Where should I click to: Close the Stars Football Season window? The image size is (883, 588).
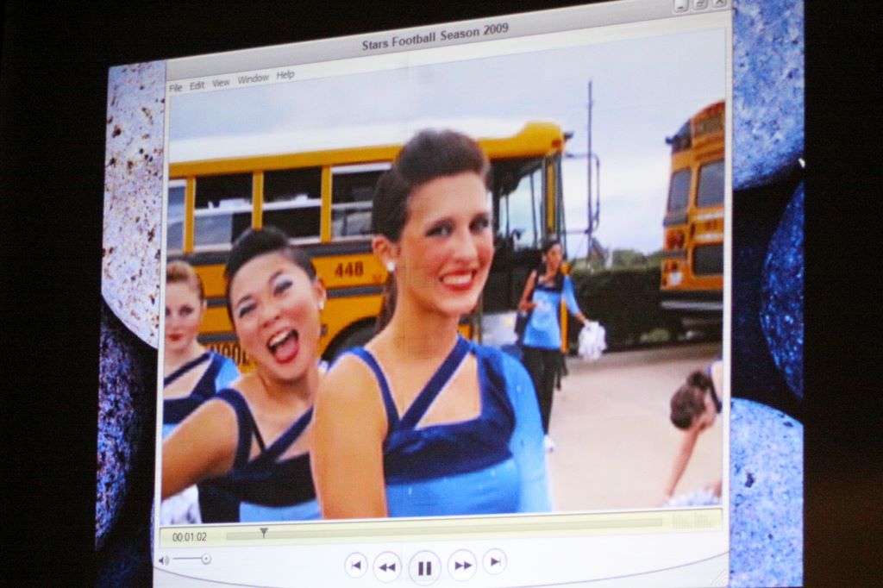(718, 3)
